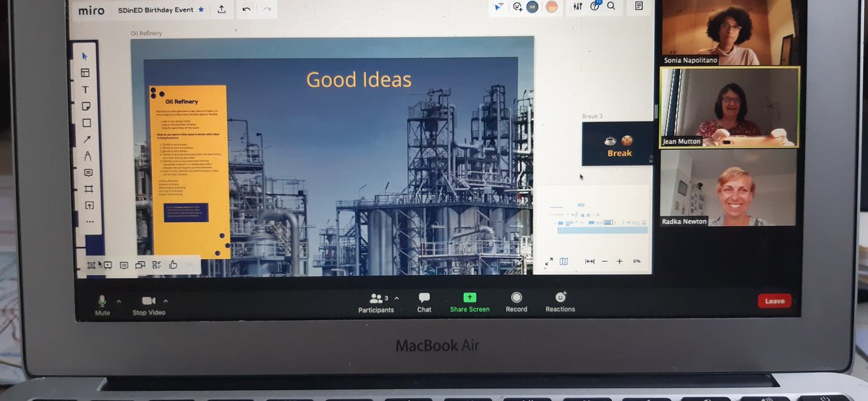Image resolution: width=868 pixels, height=401 pixels.
Task: Open the activity notifications icon with badge
Action: click(595, 5)
